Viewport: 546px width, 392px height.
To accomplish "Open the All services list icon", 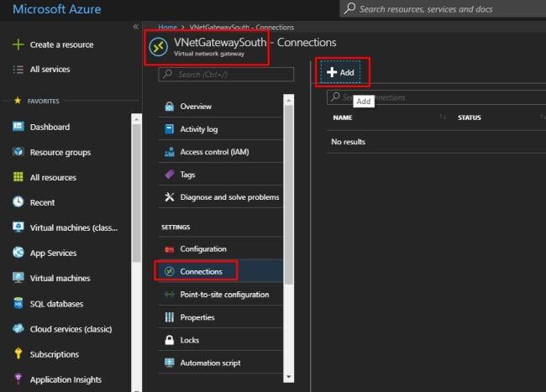I will point(18,70).
